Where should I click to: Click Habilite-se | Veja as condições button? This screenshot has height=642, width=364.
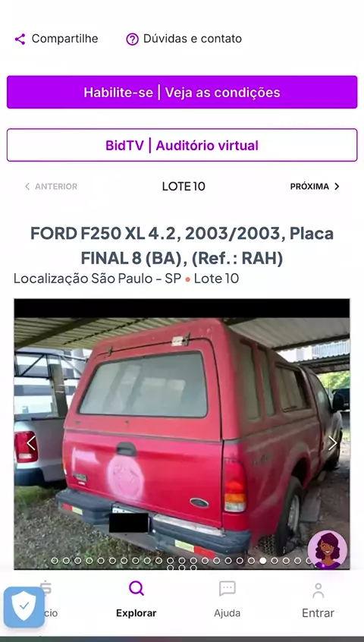coord(182,92)
